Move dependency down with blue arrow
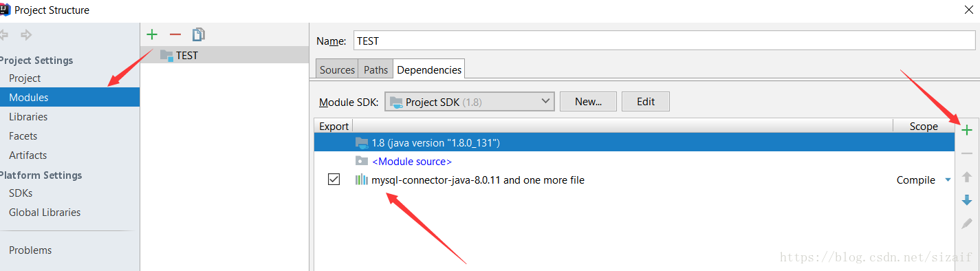The height and width of the screenshot is (271, 980). (x=967, y=200)
